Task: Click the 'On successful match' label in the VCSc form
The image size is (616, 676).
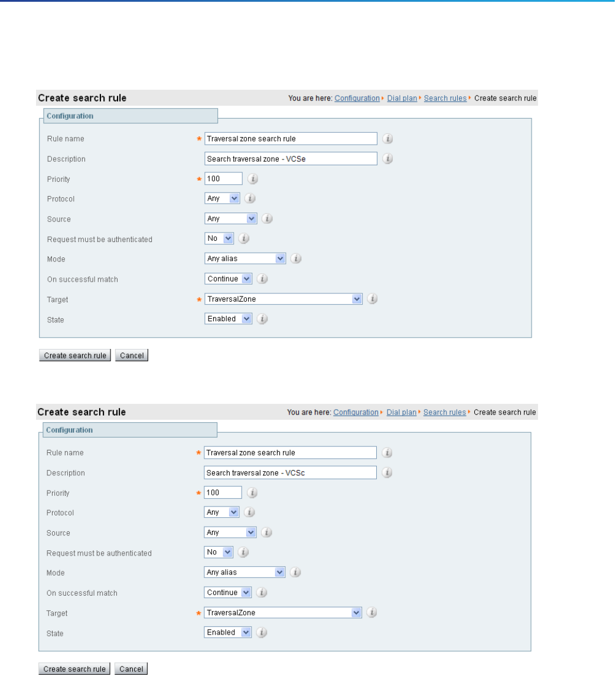Action: coord(82,593)
